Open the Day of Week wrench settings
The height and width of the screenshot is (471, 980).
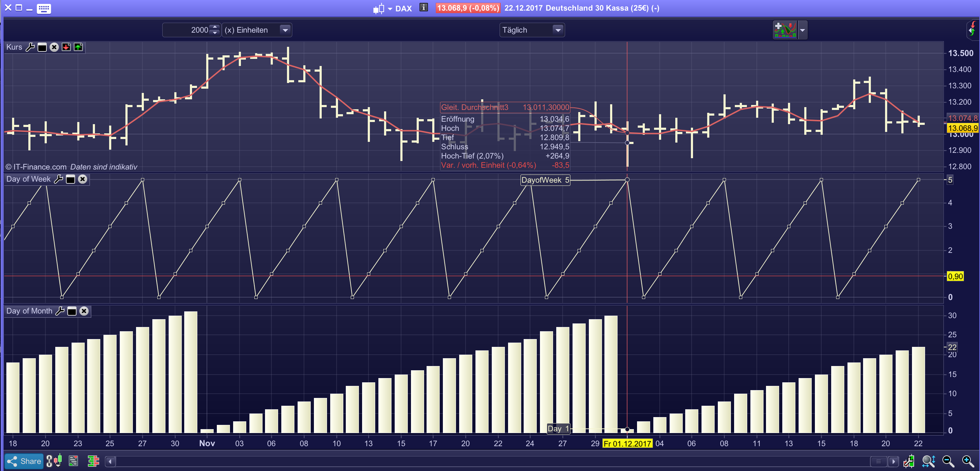coord(58,179)
